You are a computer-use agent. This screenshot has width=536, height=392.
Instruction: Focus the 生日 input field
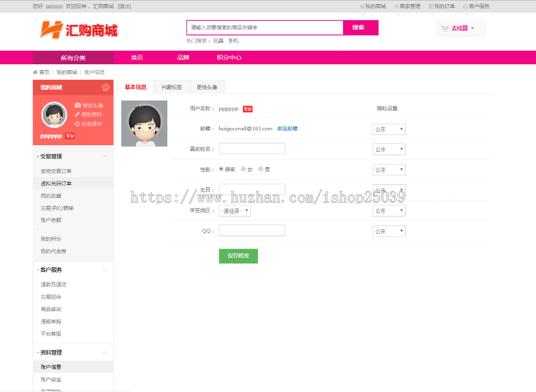tap(252, 190)
